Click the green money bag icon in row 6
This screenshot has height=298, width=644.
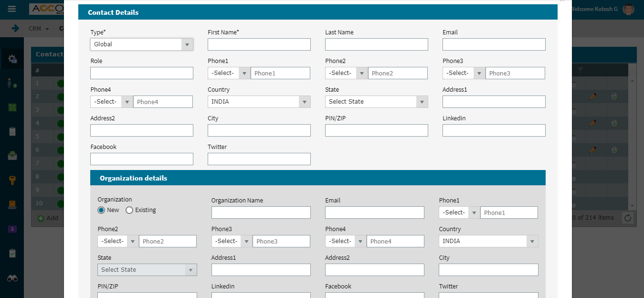614,150
